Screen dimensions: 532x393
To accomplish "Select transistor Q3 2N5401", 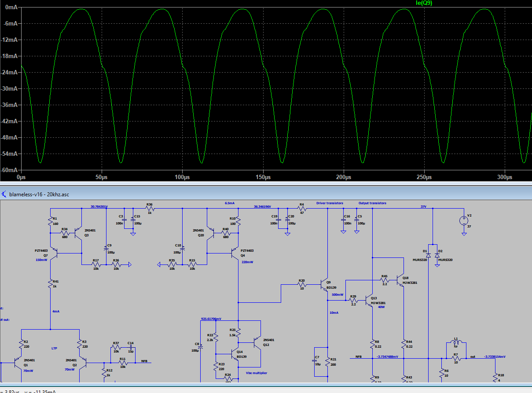I will (78, 233).
